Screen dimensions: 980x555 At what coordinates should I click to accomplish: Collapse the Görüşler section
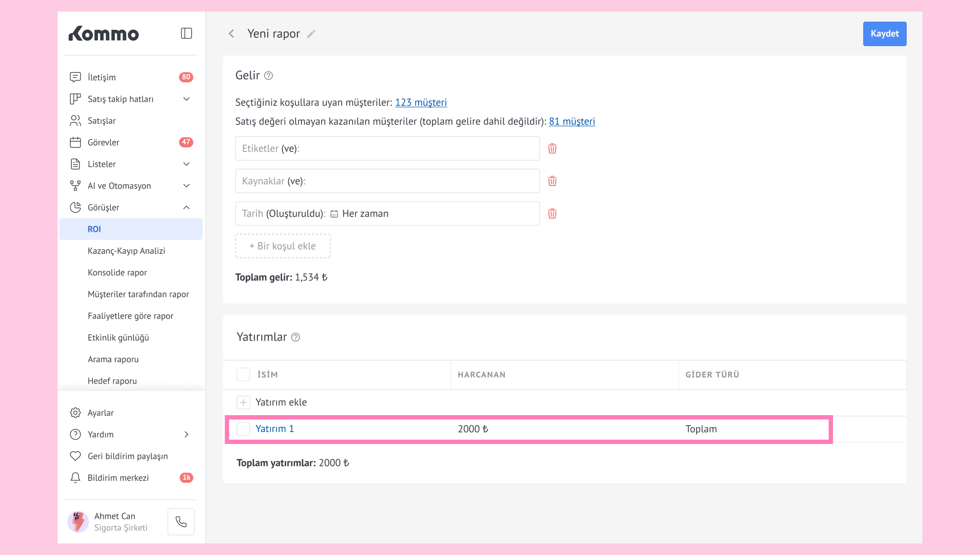(x=186, y=207)
